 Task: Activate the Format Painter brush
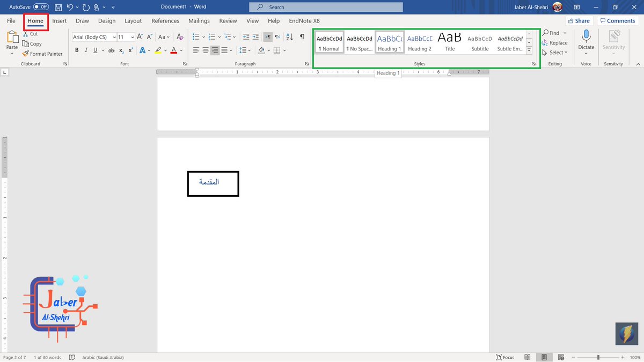[25, 54]
